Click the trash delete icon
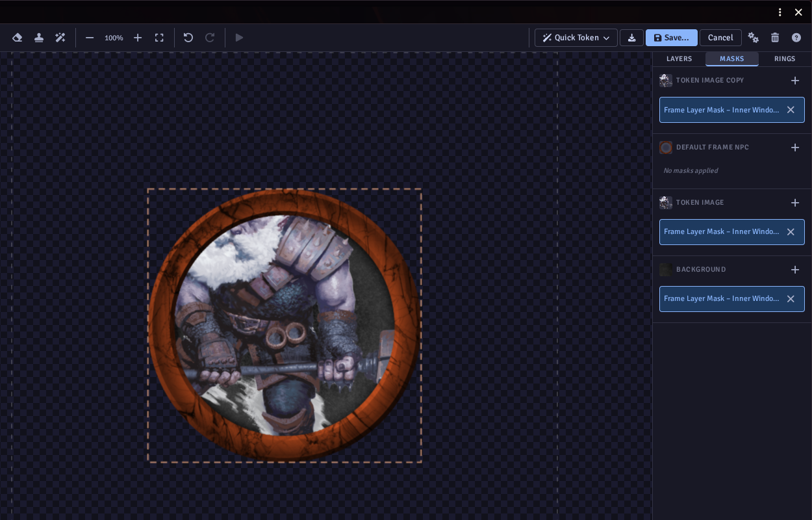This screenshot has width=812, height=520. pos(775,38)
